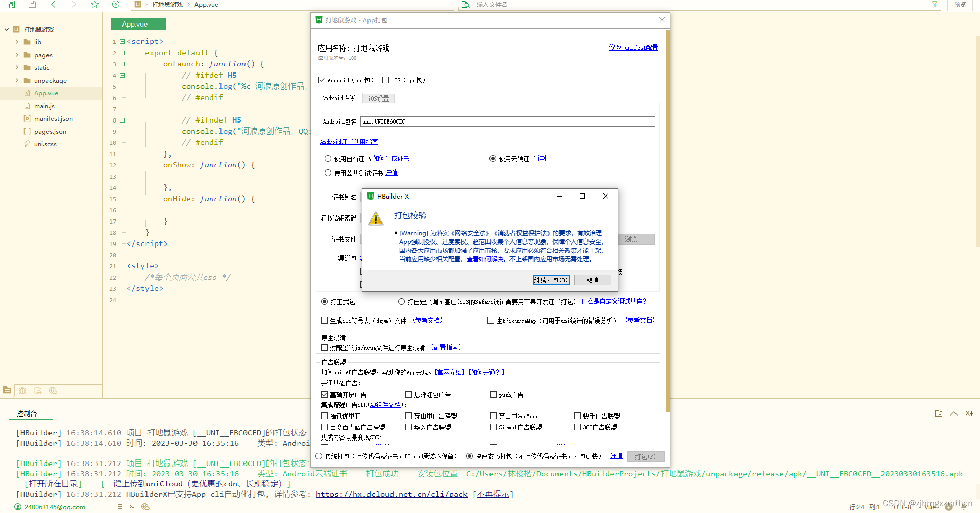Screen dimensions: 980x513
Task: Toggle 基础开屏广告 checkbox
Action: 324,395
